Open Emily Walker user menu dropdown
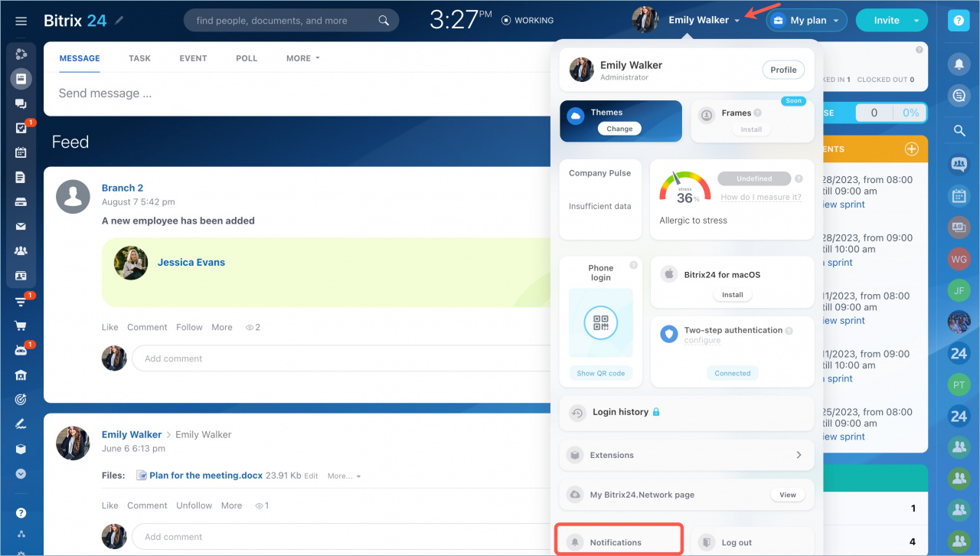Viewport: 980px width, 556px height. [704, 21]
